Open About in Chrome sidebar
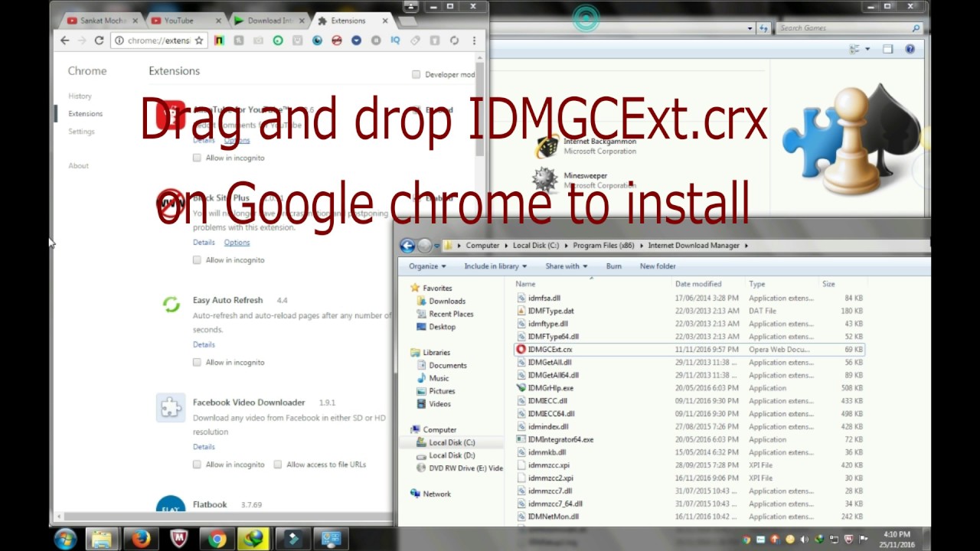 tap(78, 166)
